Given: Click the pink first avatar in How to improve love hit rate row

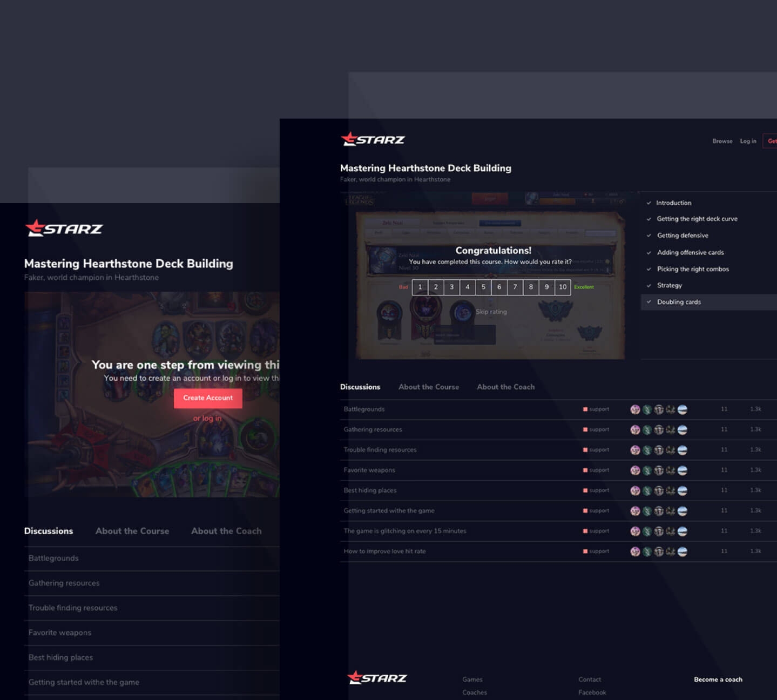Looking at the screenshot, I should [x=635, y=551].
